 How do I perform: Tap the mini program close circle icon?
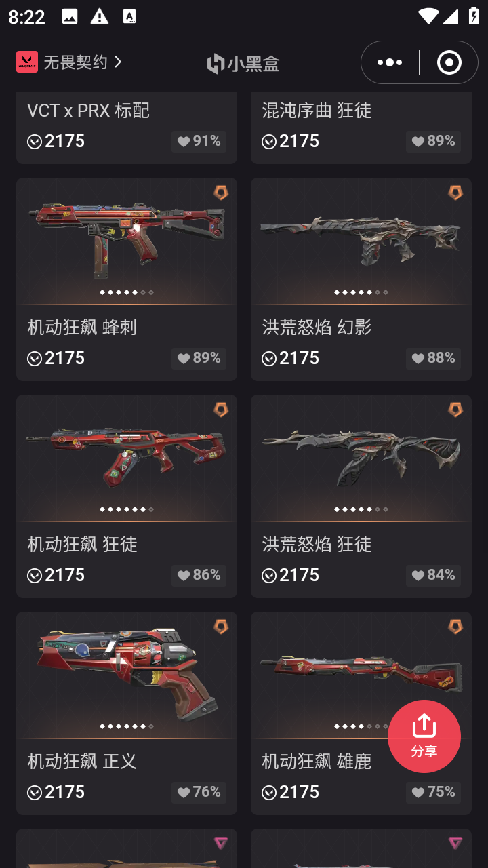tap(449, 62)
